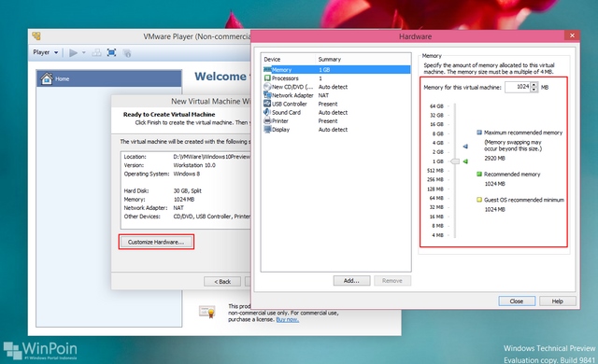598x364 pixels.
Task: Click the memory size input field
Action: pos(518,87)
